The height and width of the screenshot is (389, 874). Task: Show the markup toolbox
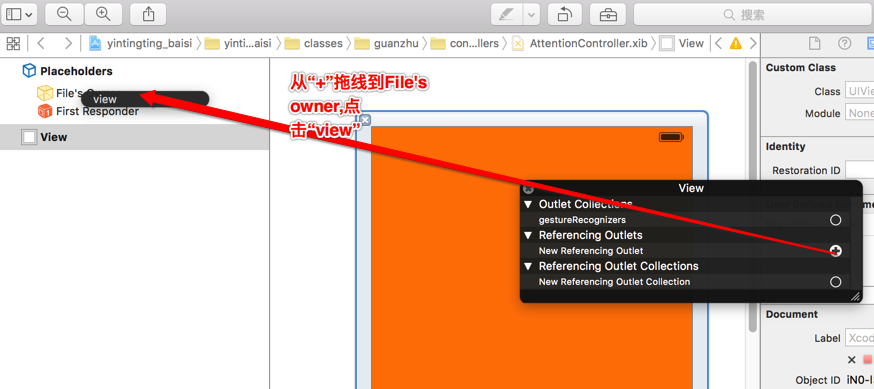(x=608, y=14)
